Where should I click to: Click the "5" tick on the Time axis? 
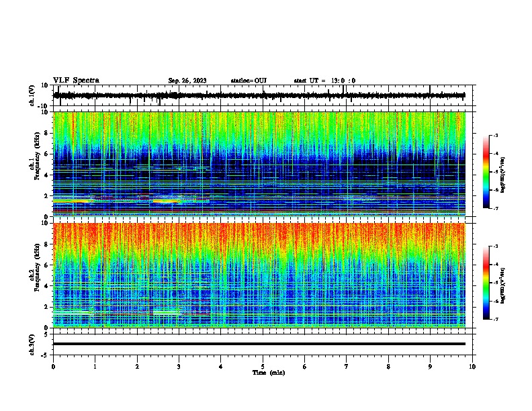pos(263,367)
